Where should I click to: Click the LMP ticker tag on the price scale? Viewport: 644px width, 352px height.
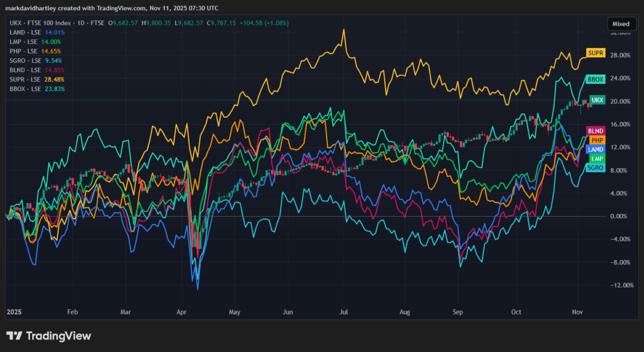[595, 158]
